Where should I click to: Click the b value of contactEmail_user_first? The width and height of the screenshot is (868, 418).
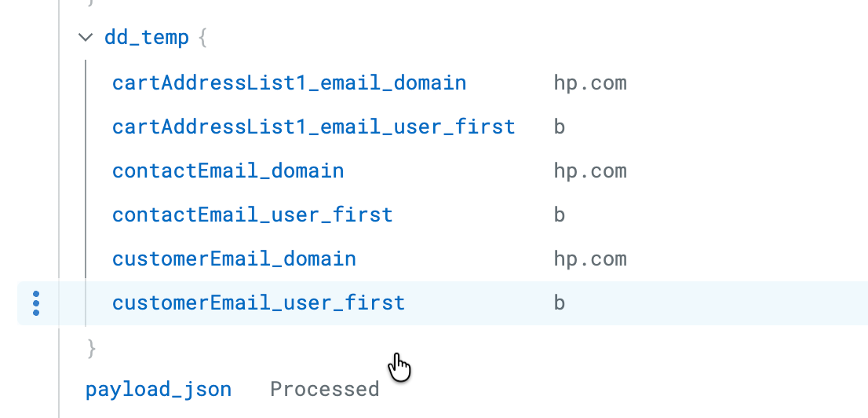pos(560,214)
